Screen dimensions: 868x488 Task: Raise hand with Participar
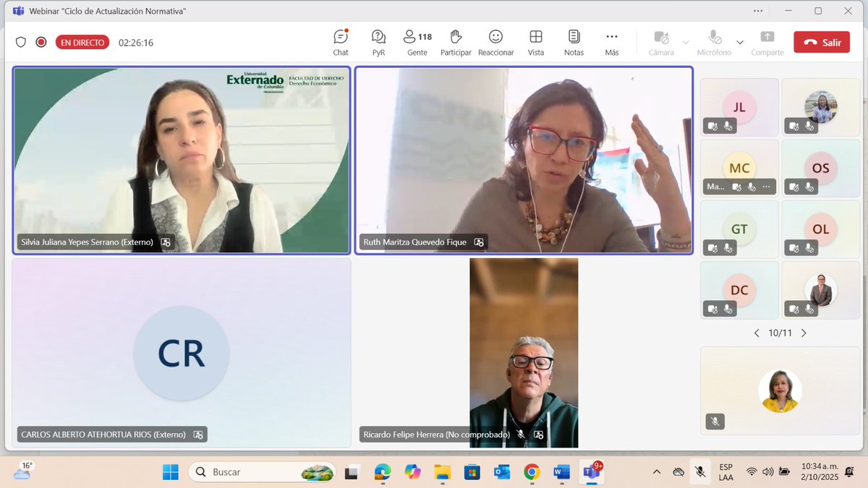pyautogui.click(x=456, y=42)
